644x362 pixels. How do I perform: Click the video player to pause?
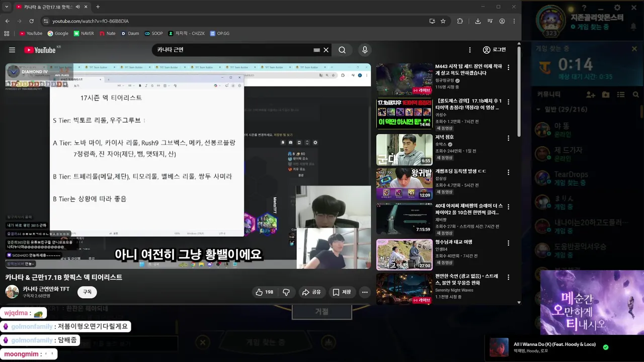tap(188, 166)
